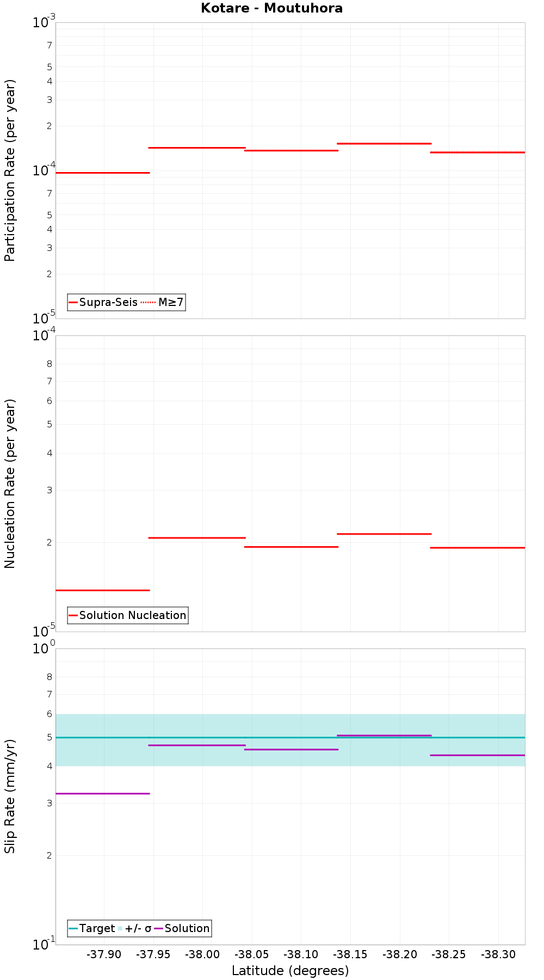Click the -37.90 latitude tick label
Image resolution: width=544 pixels, height=980 pixels.
(104, 954)
